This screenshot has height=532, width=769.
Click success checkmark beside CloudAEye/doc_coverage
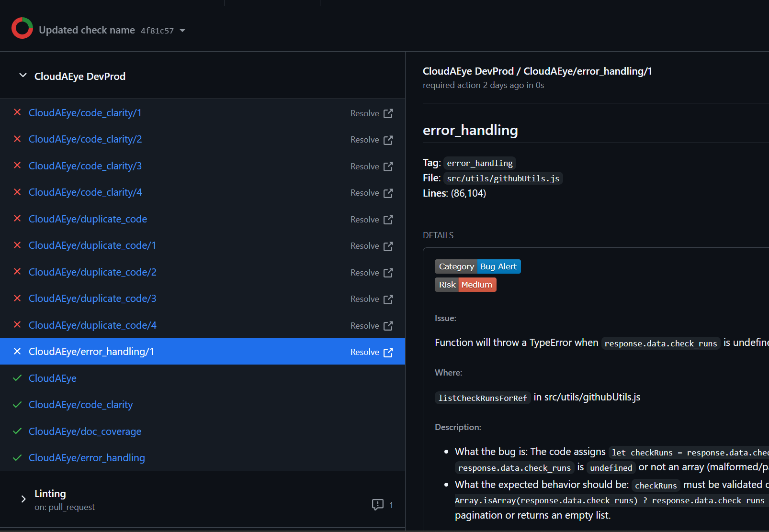[17, 431]
